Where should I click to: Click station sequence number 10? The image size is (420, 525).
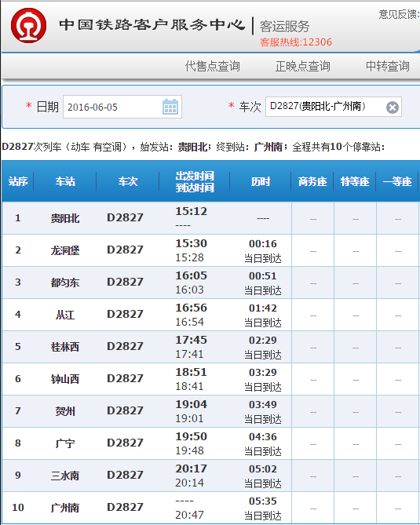[x=18, y=508]
